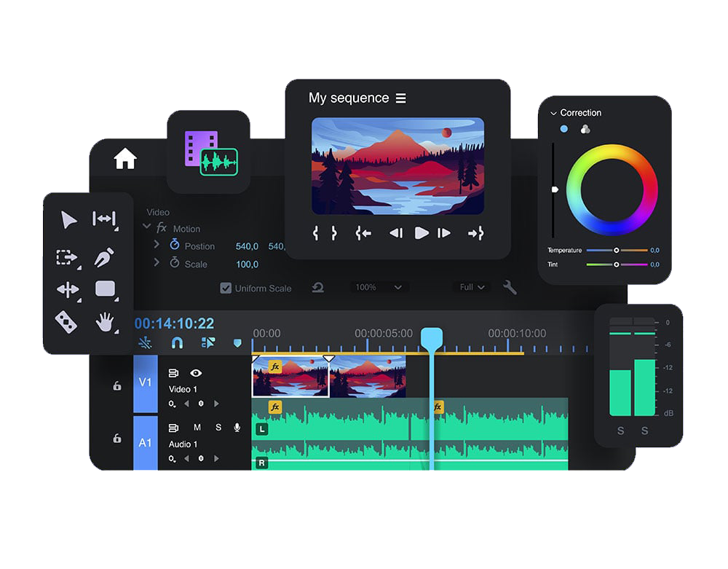Expand the Postion property chevron
The image size is (728, 569).
click(x=157, y=245)
